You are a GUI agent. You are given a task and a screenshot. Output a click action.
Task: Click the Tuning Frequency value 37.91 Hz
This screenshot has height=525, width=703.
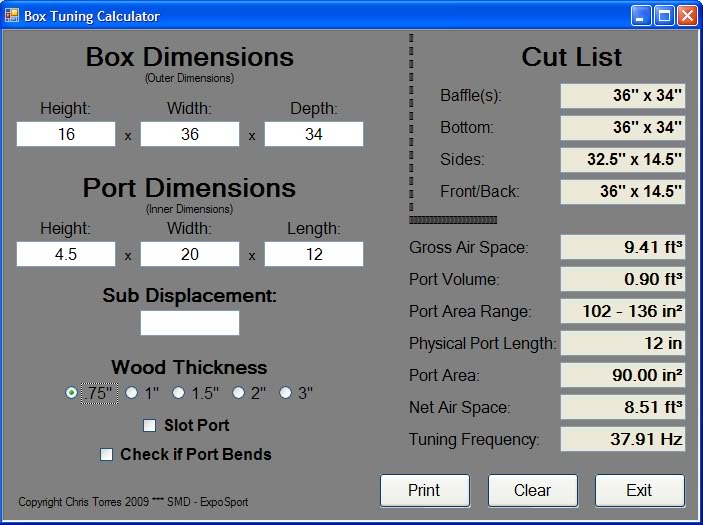623,439
